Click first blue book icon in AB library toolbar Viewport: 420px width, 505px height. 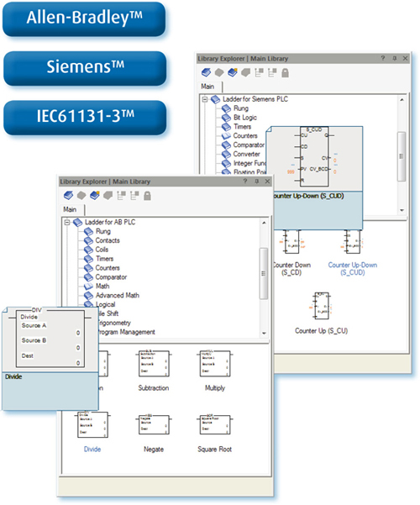click(x=68, y=196)
